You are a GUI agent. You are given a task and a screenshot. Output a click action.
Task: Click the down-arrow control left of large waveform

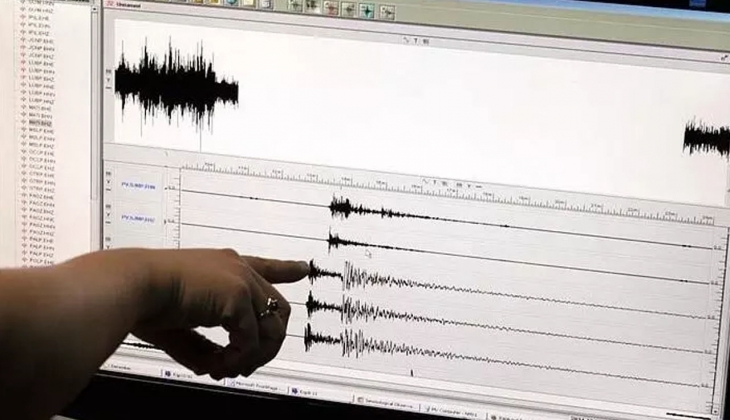tap(108, 80)
